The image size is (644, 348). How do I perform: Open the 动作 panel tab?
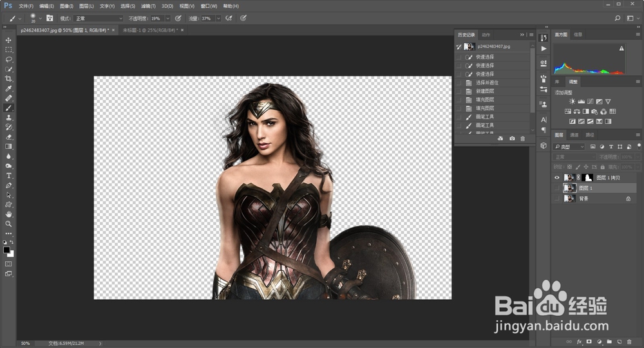coord(486,35)
